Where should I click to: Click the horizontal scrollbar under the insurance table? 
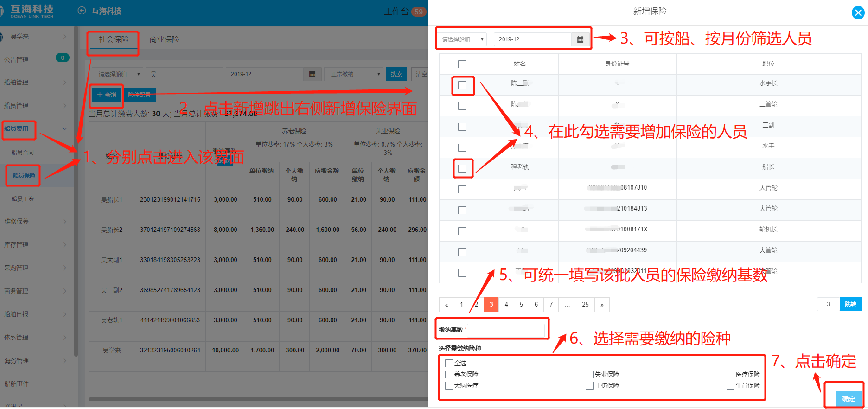[x=258, y=399]
